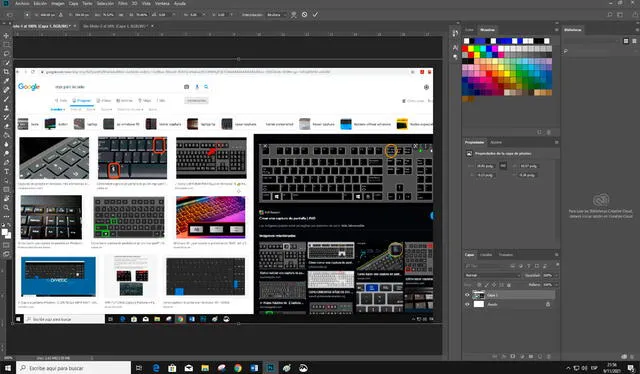Select the Zoom tool in toolbar

[x=6, y=207]
